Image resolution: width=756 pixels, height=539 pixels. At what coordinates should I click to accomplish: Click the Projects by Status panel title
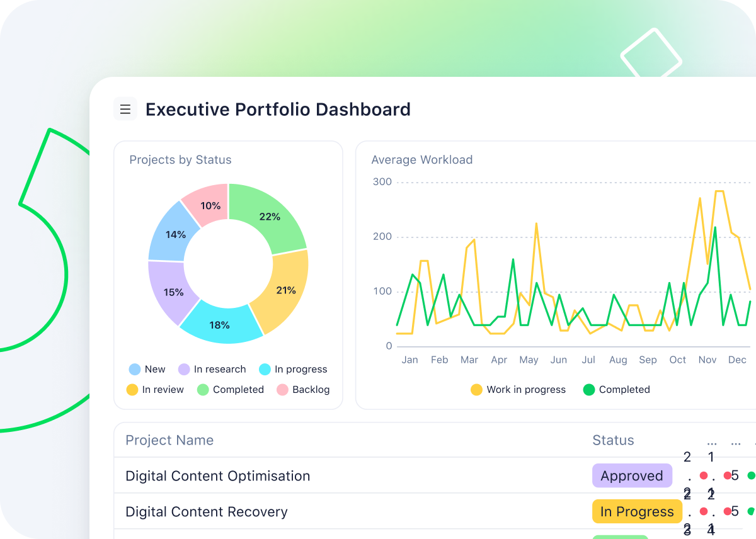(x=180, y=160)
